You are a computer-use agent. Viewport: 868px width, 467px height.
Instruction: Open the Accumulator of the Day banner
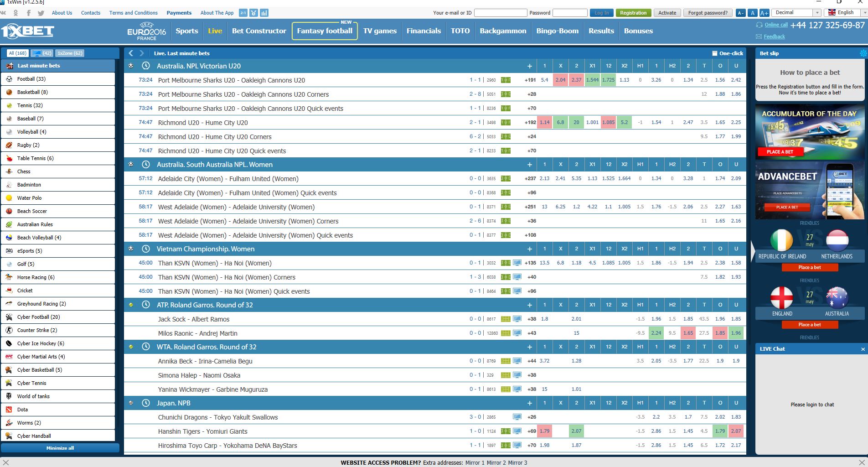coord(810,132)
